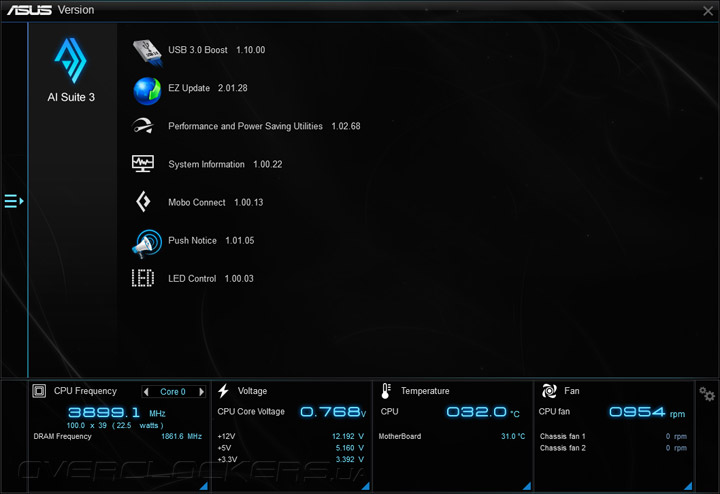
Task: Click the Voltage lightning bolt icon
Action: tap(224, 391)
